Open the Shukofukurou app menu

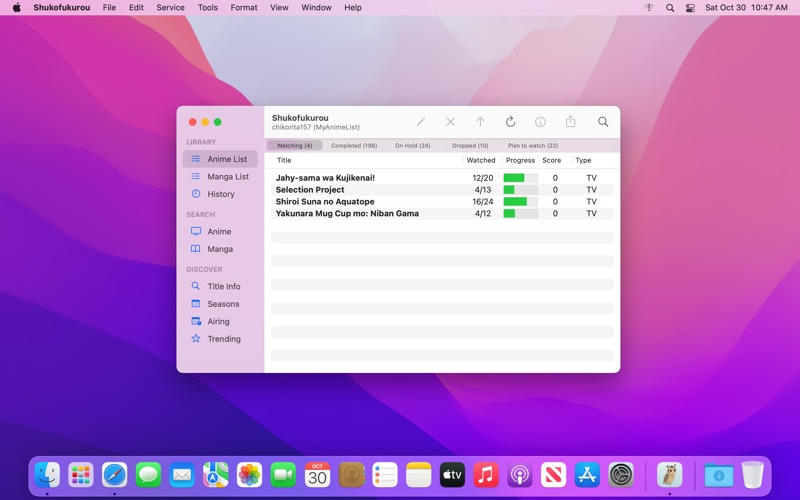tap(62, 8)
